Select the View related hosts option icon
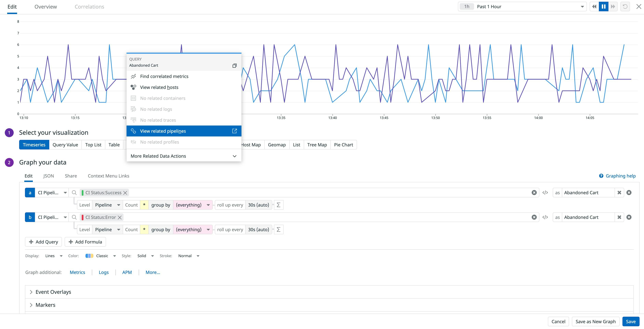This screenshot has width=644, height=329. pyautogui.click(x=133, y=87)
